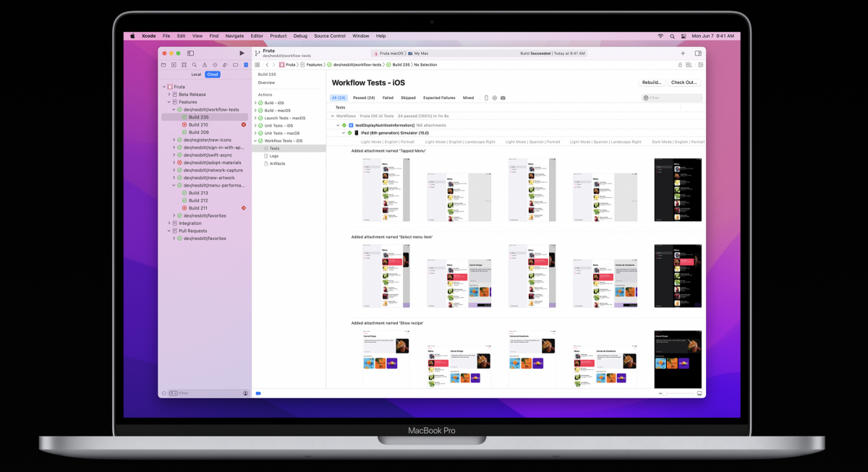Click the related items grid icon
Image resolution: width=868 pixels, height=472 pixels.
(x=258, y=65)
